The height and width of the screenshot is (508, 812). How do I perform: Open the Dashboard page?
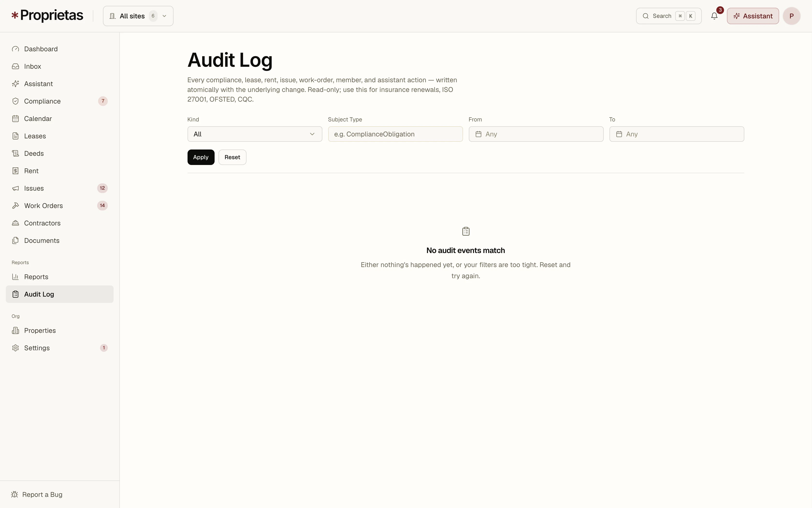pyautogui.click(x=60, y=49)
